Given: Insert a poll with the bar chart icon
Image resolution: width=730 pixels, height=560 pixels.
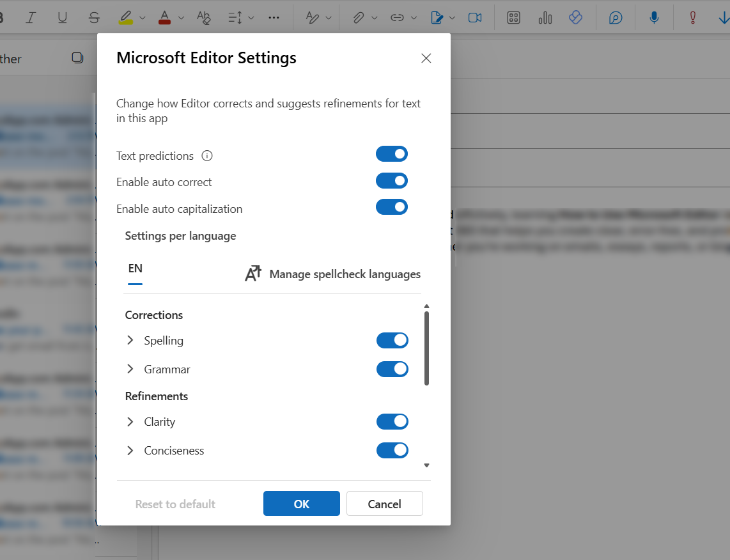Looking at the screenshot, I should [545, 18].
